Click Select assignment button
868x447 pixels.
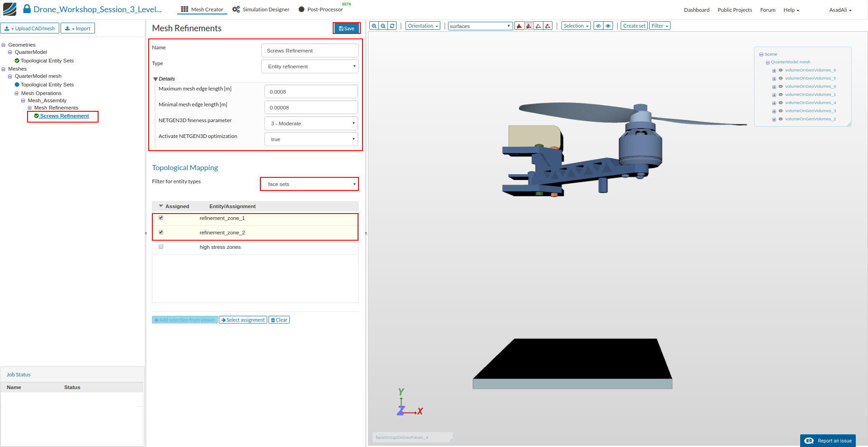[x=243, y=320]
